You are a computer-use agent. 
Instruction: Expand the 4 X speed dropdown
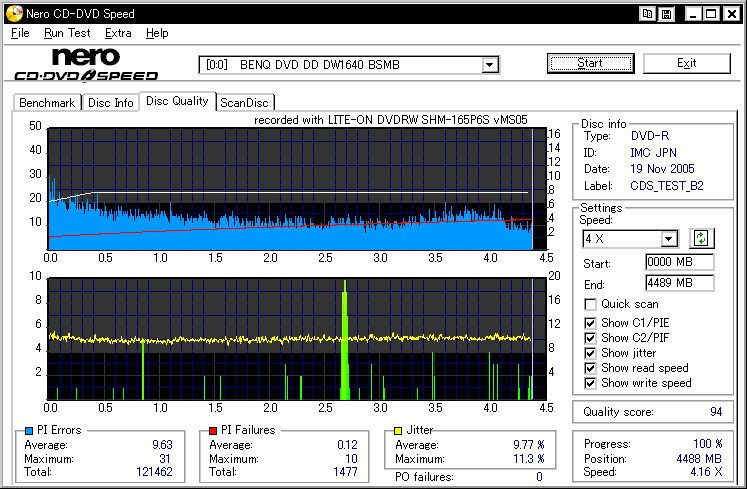(669, 239)
